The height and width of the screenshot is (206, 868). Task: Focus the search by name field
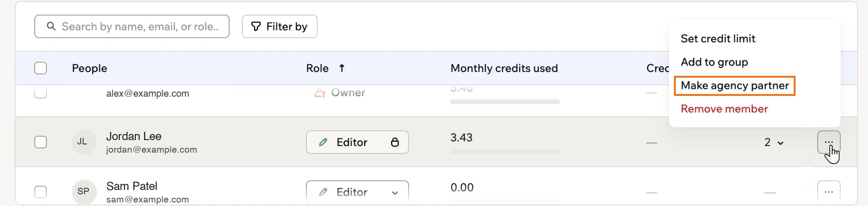[132, 26]
